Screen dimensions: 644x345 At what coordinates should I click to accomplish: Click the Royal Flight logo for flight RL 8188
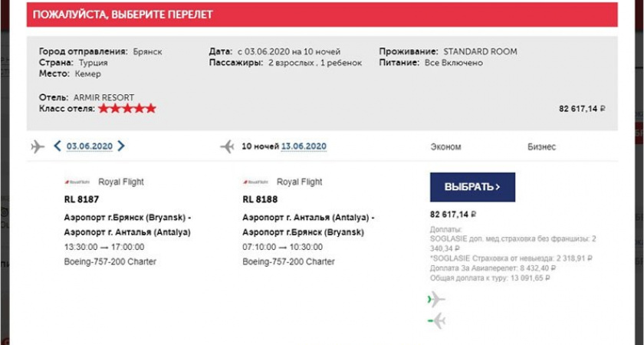click(255, 182)
